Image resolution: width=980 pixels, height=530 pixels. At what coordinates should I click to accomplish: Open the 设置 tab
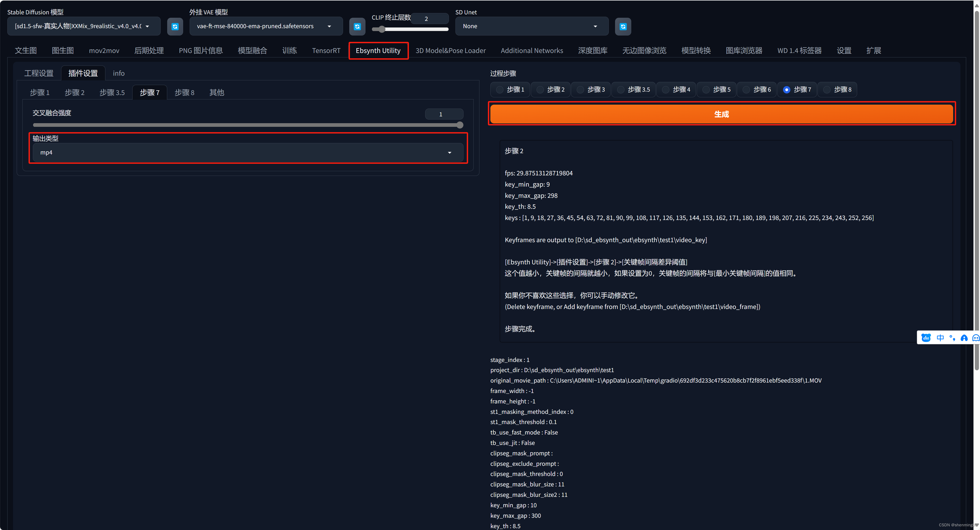[844, 51]
